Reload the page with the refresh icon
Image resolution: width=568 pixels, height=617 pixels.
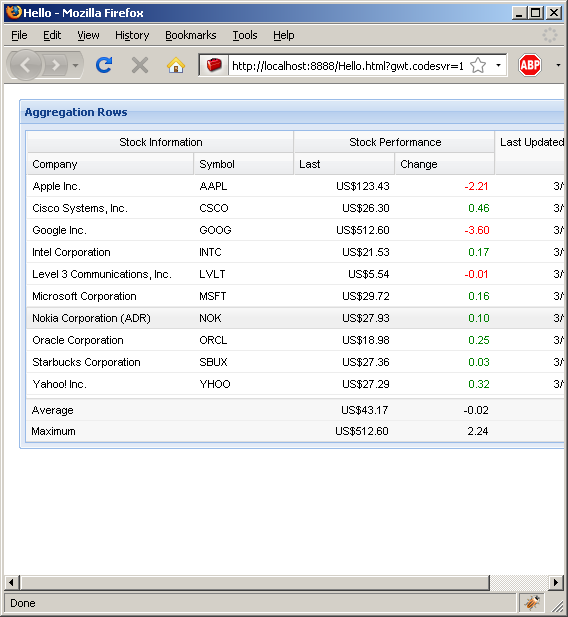pos(104,65)
